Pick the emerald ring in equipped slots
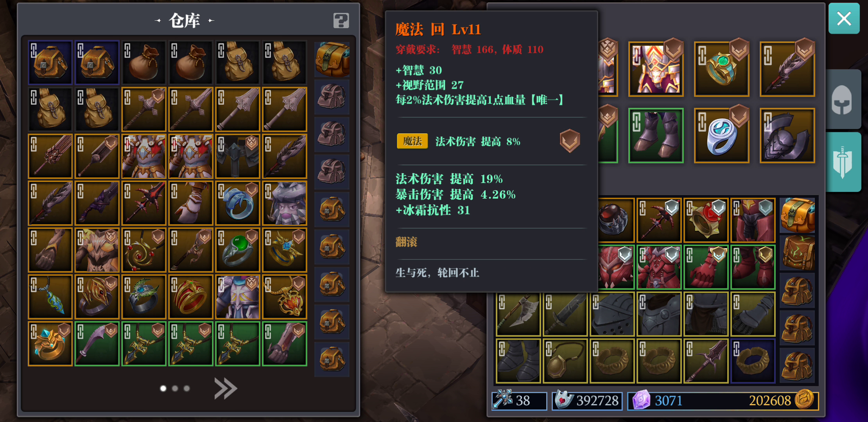 pyautogui.click(x=721, y=69)
